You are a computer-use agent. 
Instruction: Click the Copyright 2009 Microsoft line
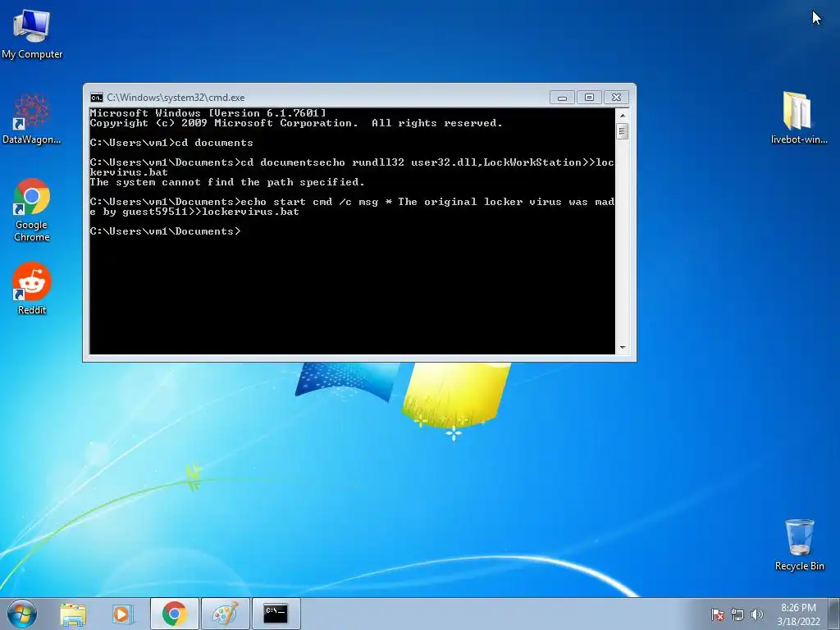[x=296, y=123]
